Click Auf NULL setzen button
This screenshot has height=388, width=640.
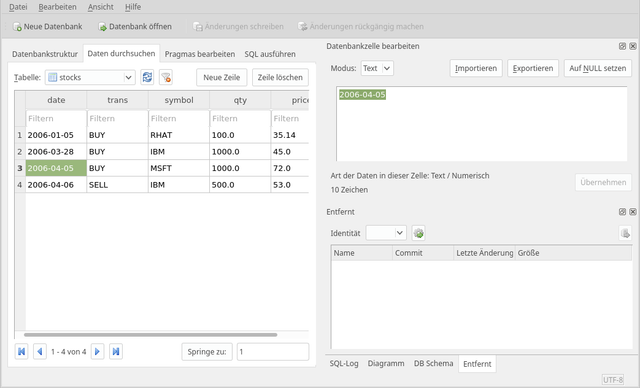[598, 68]
